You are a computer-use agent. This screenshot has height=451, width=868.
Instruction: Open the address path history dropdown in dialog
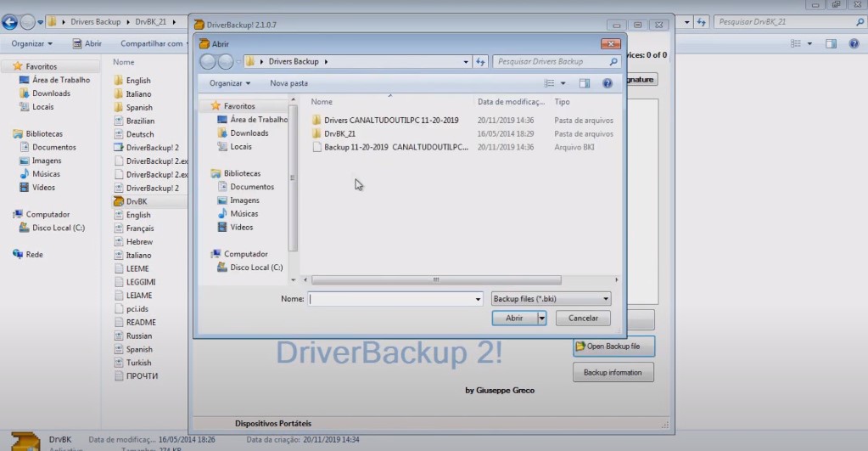tap(466, 61)
